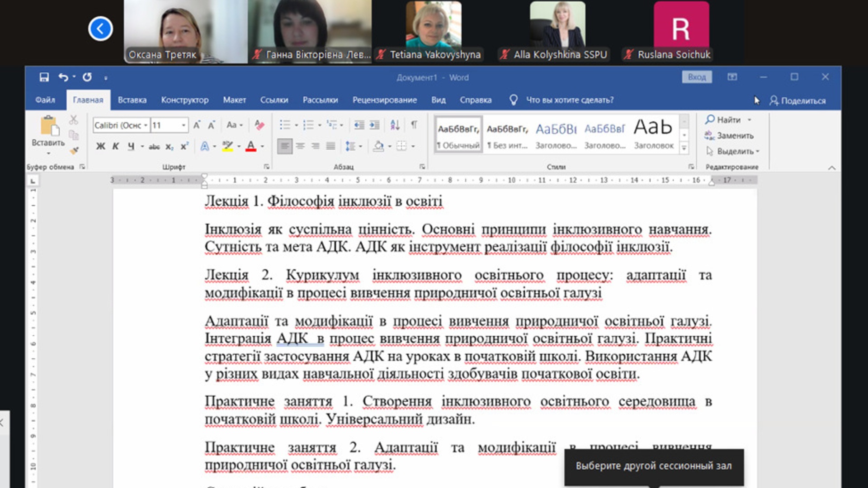Open the font name dropdown
The height and width of the screenshot is (488, 868).
tap(146, 125)
